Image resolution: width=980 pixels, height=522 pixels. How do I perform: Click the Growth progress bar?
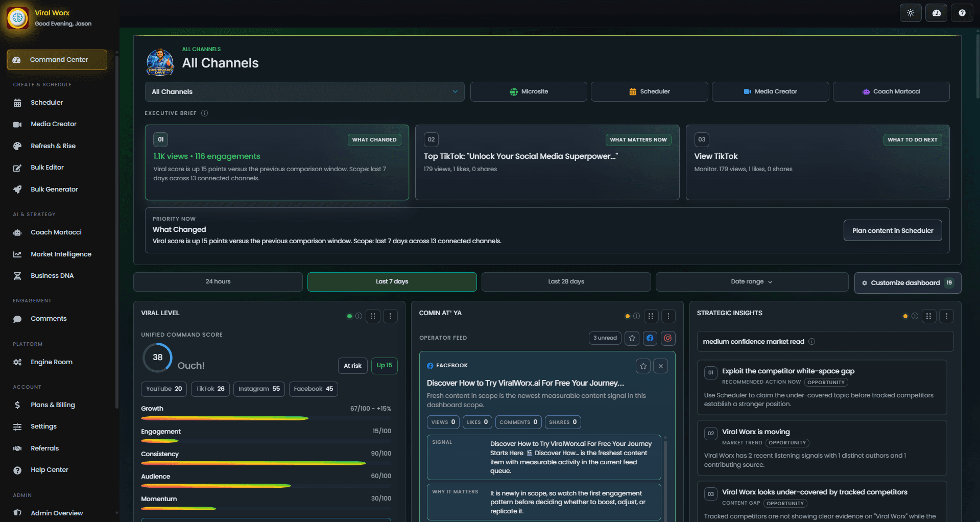click(x=266, y=418)
